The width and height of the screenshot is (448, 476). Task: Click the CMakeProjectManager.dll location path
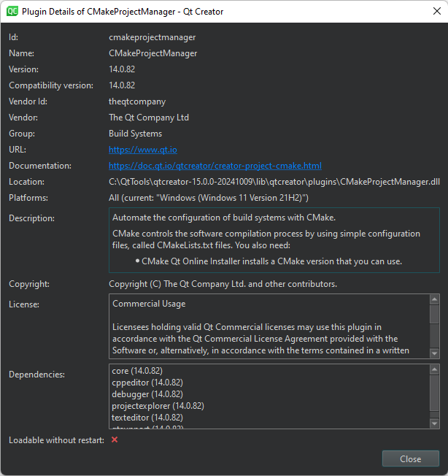tap(274, 182)
